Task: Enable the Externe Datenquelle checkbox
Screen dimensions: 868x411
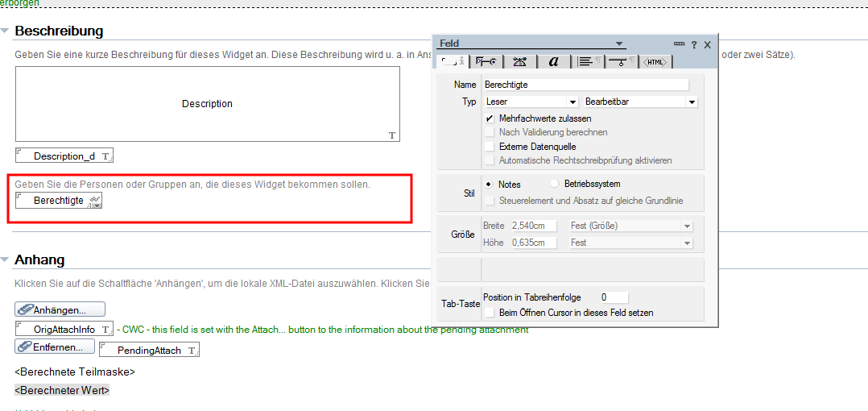Action: 489,147
